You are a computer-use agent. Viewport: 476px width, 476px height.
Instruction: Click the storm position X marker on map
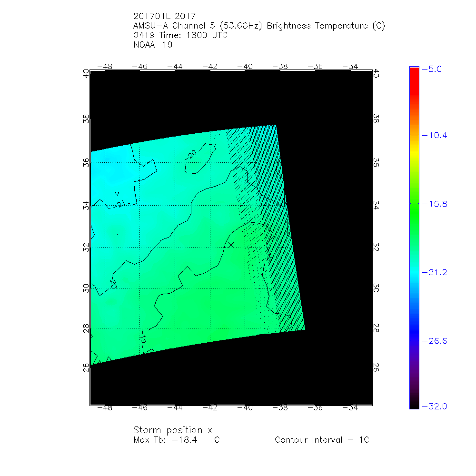click(x=231, y=244)
